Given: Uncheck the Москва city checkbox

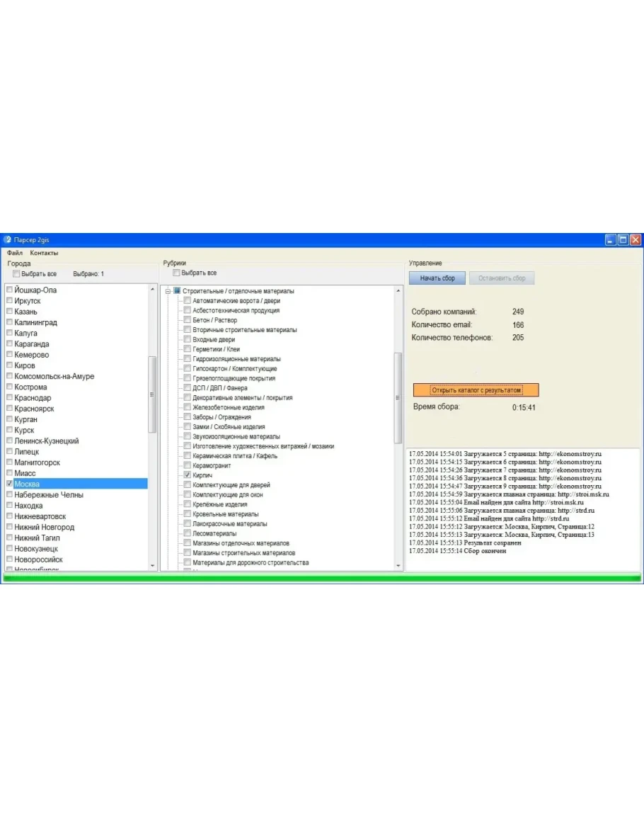Looking at the screenshot, I should click(9, 484).
